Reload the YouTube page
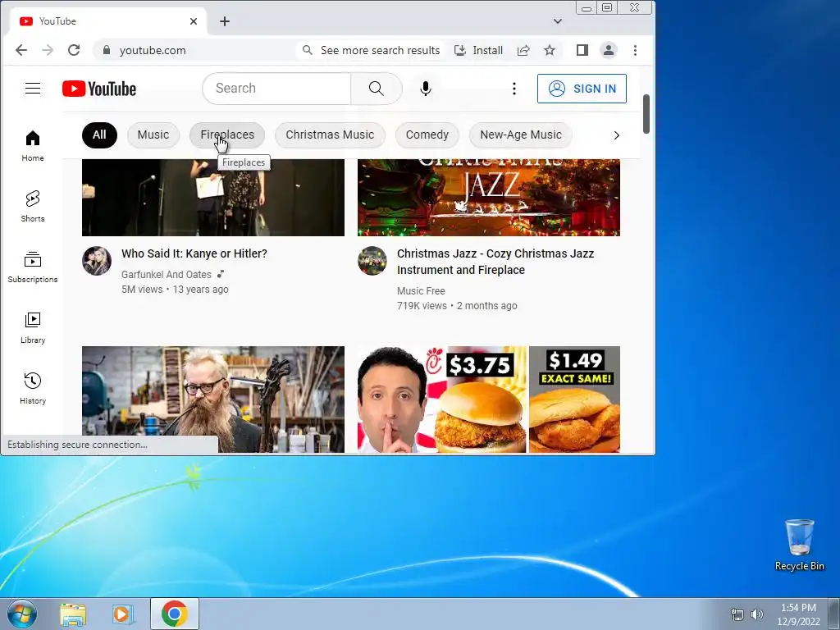The width and height of the screenshot is (840, 630). tap(74, 50)
